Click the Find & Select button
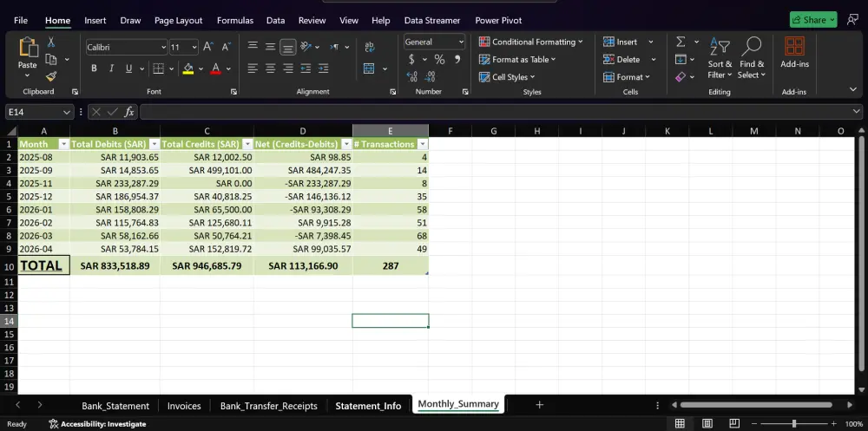Screen dimensions: 868x431 pyautogui.click(x=751, y=58)
